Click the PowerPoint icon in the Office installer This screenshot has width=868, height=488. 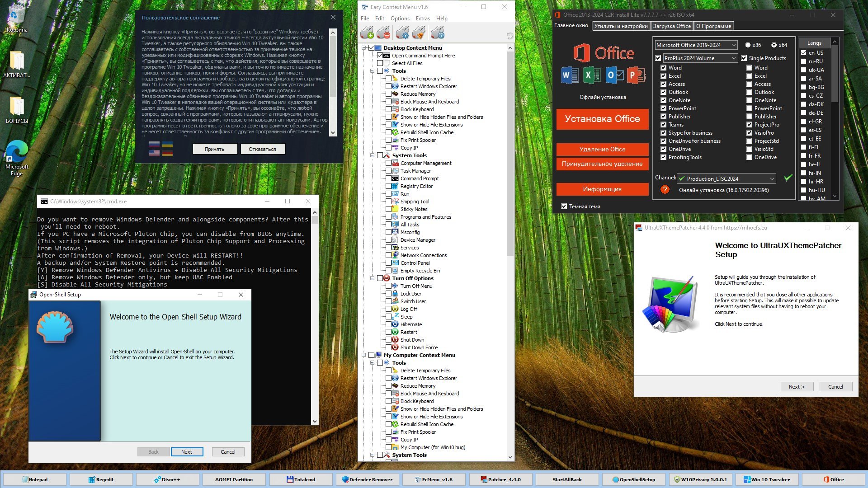click(x=636, y=75)
